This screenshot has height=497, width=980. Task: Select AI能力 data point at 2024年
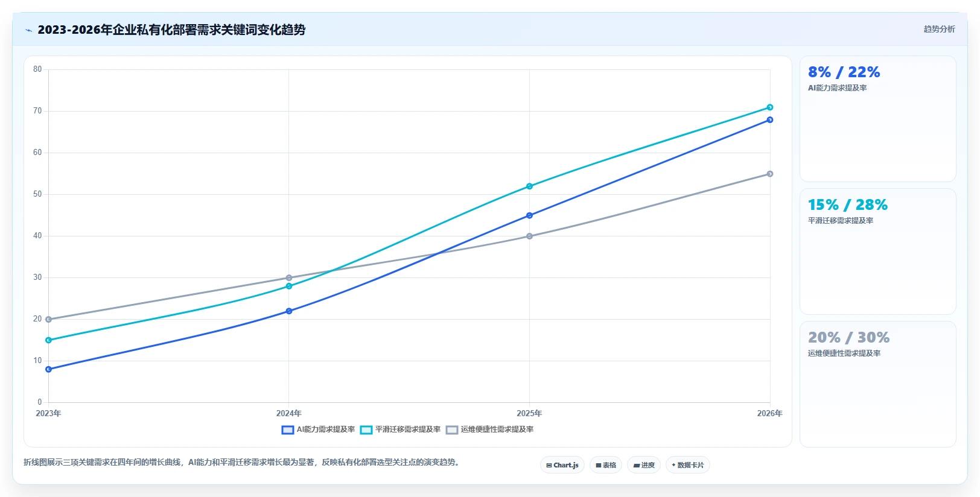click(289, 311)
